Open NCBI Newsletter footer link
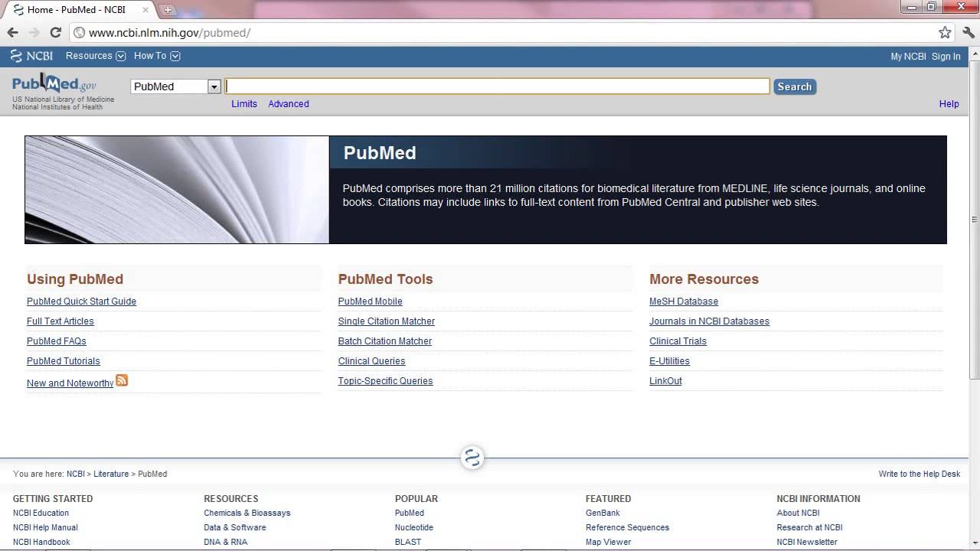 [x=807, y=542]
